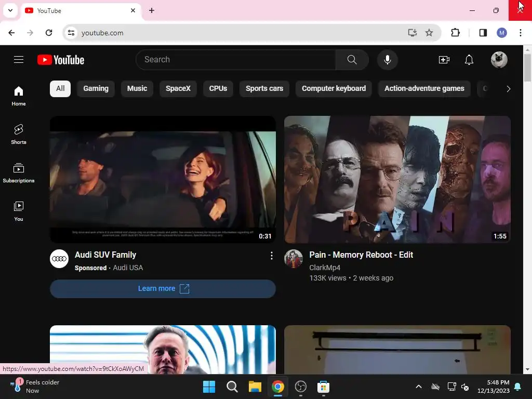Open Windows taskbar search
532x399 pixels.
232,387
